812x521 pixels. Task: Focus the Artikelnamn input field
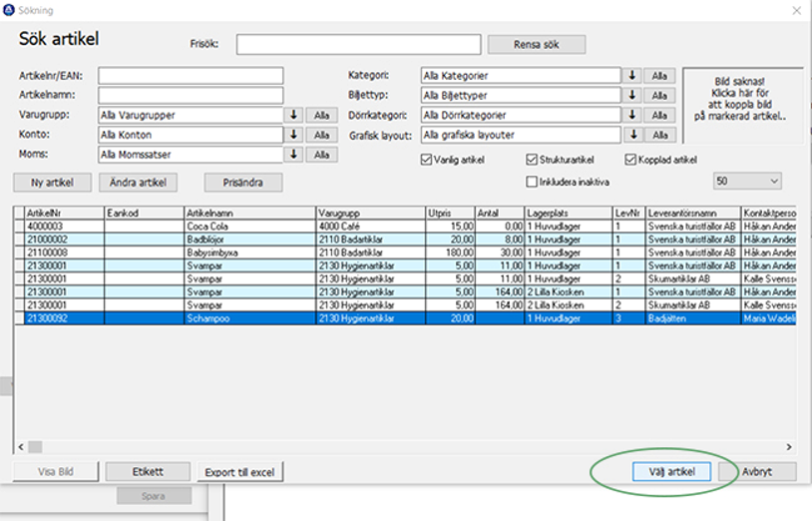[x=191, y=95]
